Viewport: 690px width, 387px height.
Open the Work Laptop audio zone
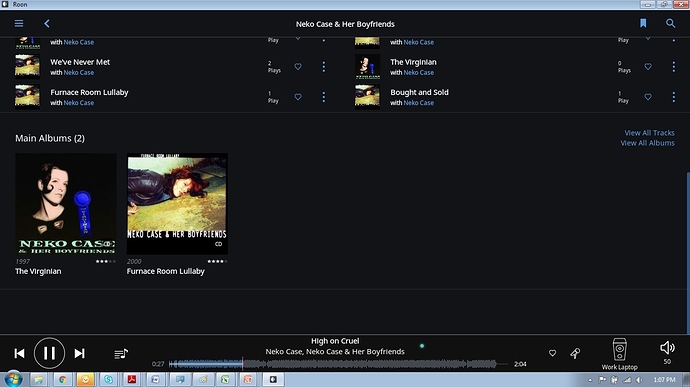coord(620,354)
